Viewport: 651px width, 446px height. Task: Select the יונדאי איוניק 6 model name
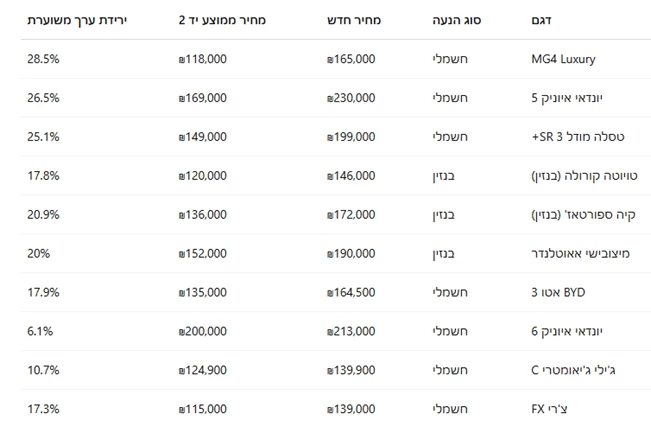[x=566, y=331]
